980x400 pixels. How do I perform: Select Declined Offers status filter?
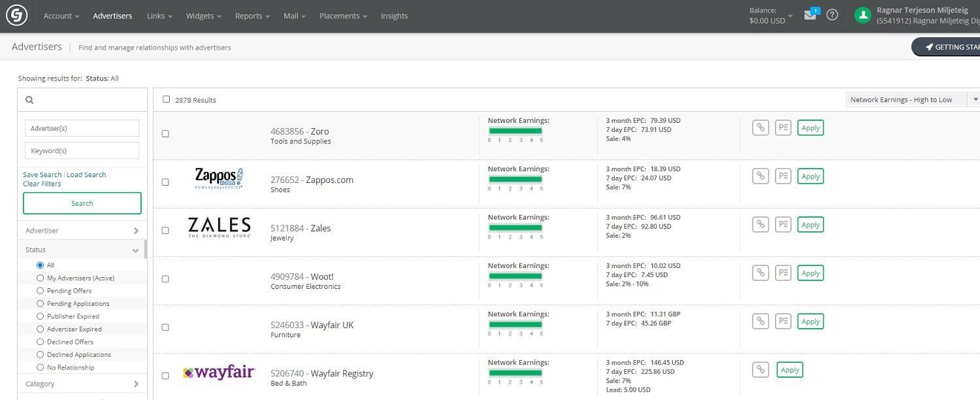(x=41, y=341)
